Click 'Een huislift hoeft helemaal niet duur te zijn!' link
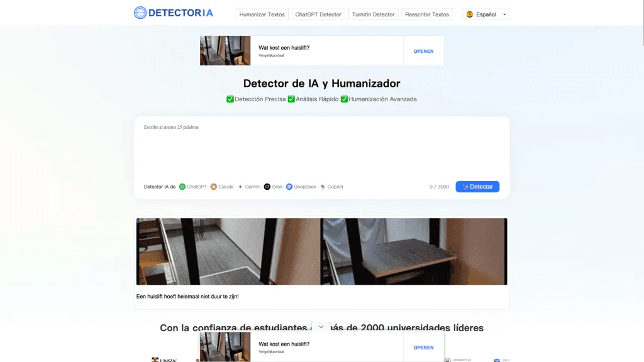Image resolution: width=644 pixels, height=362 pixels. coord(187,297)
